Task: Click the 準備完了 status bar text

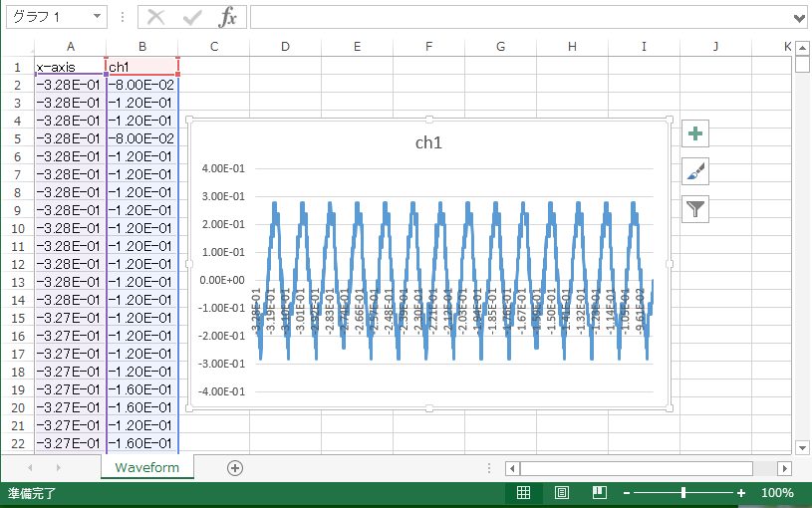Action: (x=32, y=493)
